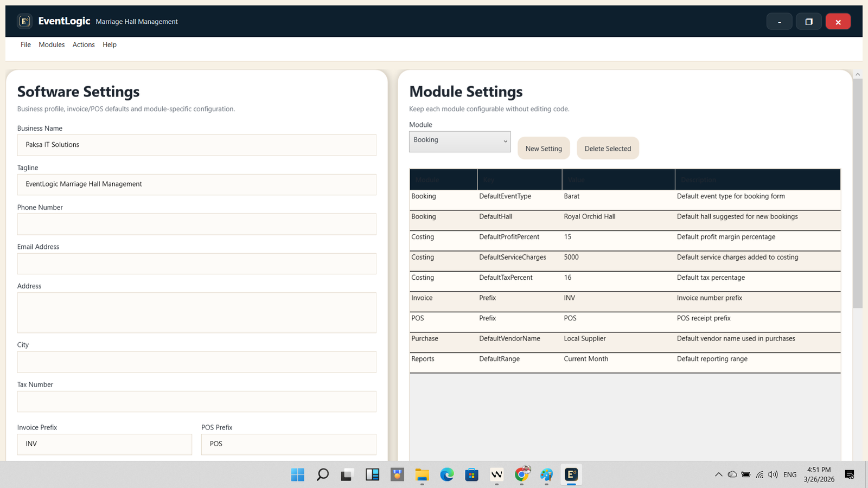The image size is (868, 488).
Task: Open the Modules menu
Action: [52, 45]
